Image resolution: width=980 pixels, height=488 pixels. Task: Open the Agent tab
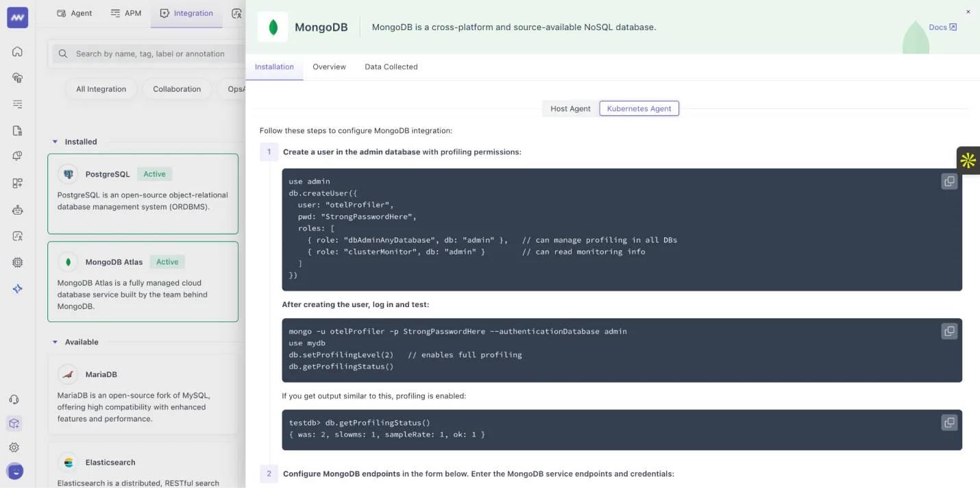click(74, 13)
